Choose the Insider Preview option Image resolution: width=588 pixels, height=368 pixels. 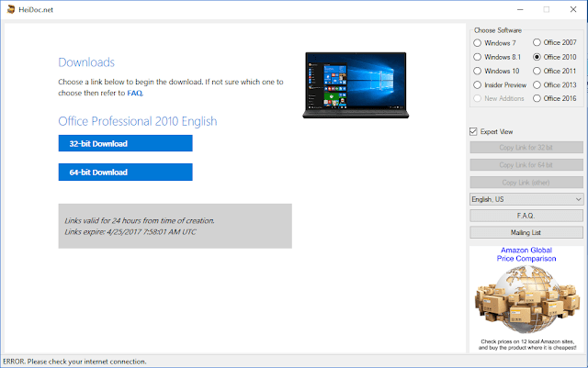click(477, 85)
